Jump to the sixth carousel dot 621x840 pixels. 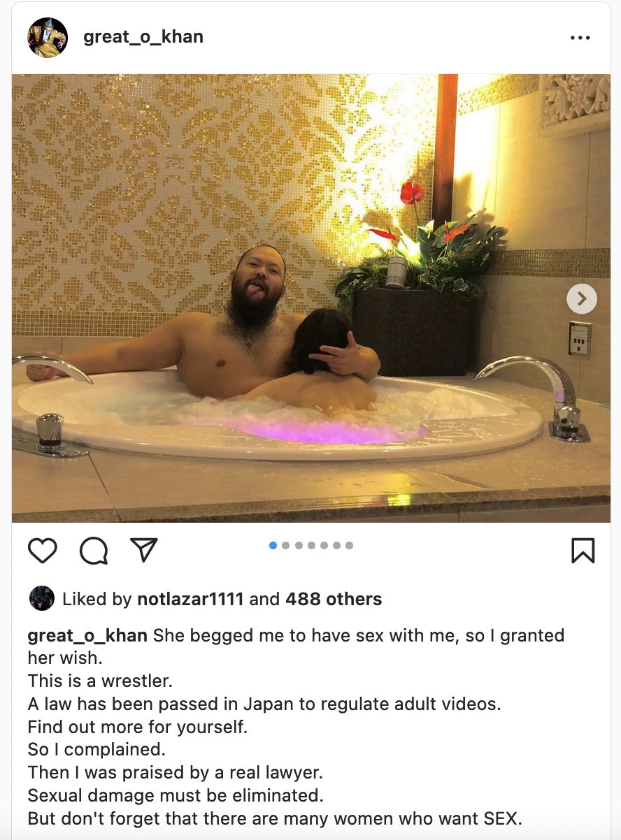point(336,545)
